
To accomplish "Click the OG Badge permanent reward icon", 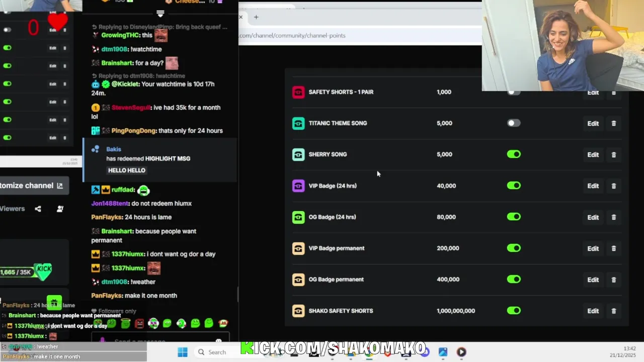I will pyautogui.click(x=298, y=280).
